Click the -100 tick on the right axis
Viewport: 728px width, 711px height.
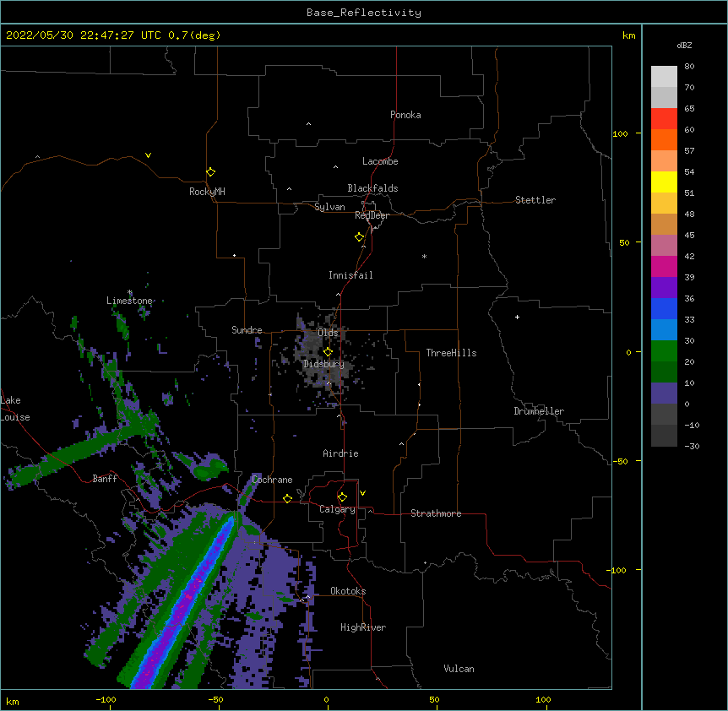tap(617, 570)
